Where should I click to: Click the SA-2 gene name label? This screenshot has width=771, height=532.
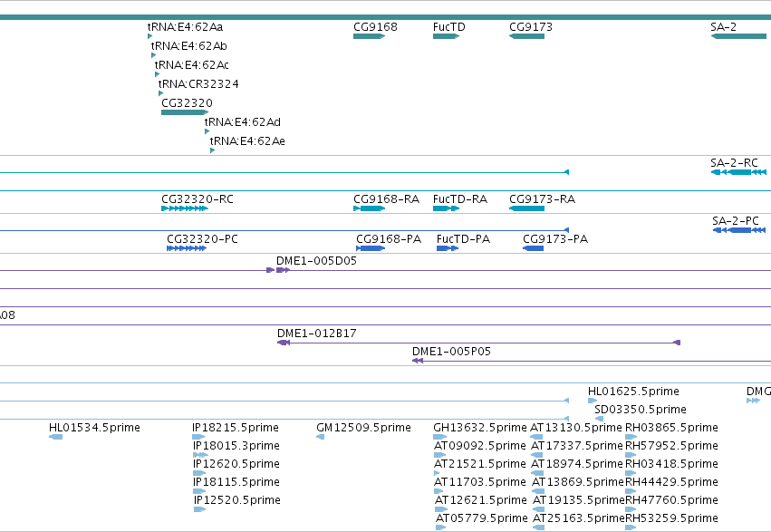(723, 27)
